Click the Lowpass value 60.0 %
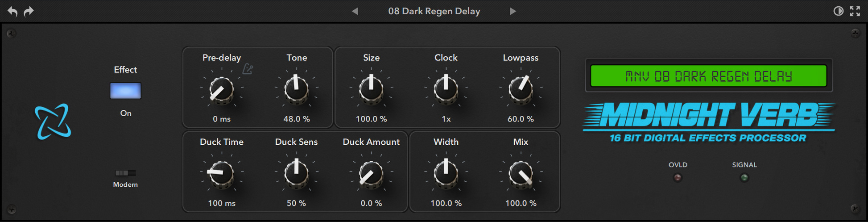The height and width of the screenshot is (222, 868). tap(521, 119)
